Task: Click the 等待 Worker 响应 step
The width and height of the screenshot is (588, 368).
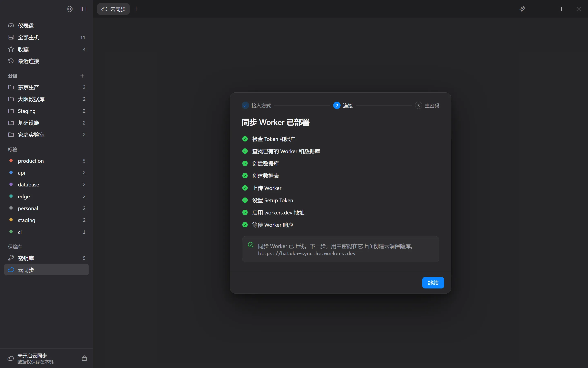Action: [x=268, y=225]
